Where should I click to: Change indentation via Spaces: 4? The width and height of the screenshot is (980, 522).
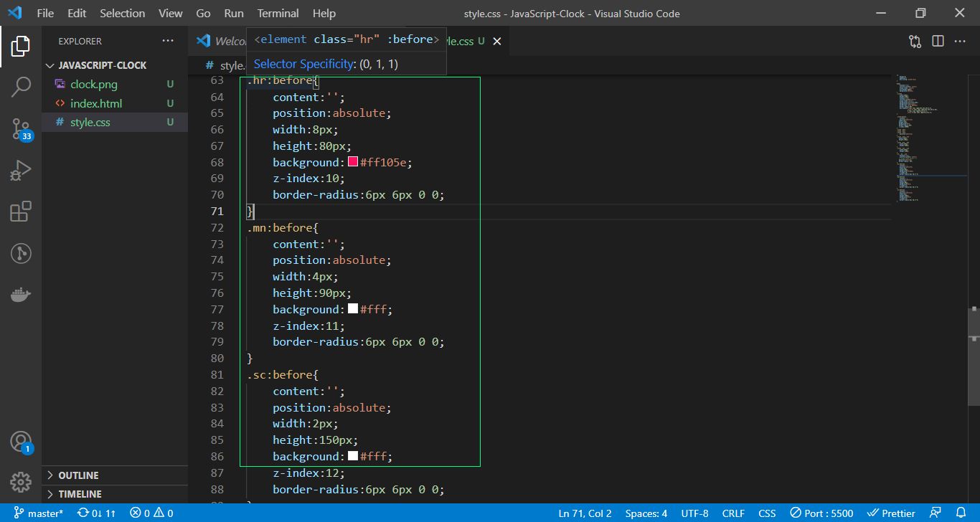(x=646, y=513)
